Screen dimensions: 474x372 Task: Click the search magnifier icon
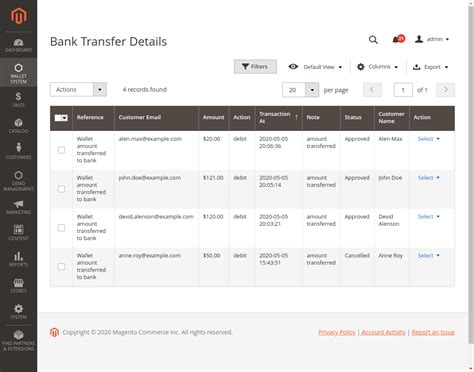(373, 40)
